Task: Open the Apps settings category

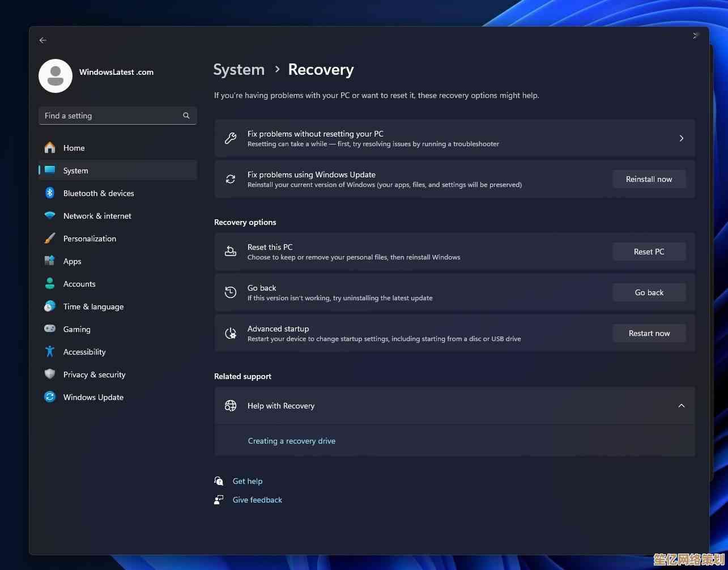Action: [72, 261]
